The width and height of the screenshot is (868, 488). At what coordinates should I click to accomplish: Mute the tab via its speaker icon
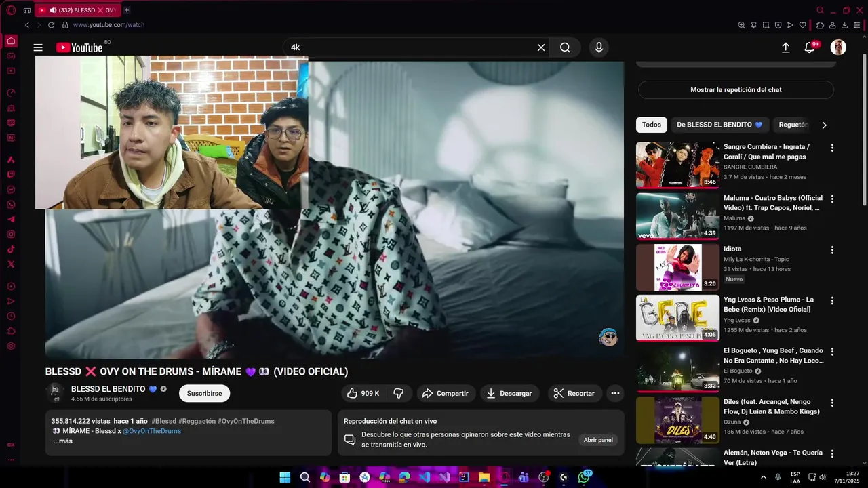pyautogui.click(x=52, y=10)
